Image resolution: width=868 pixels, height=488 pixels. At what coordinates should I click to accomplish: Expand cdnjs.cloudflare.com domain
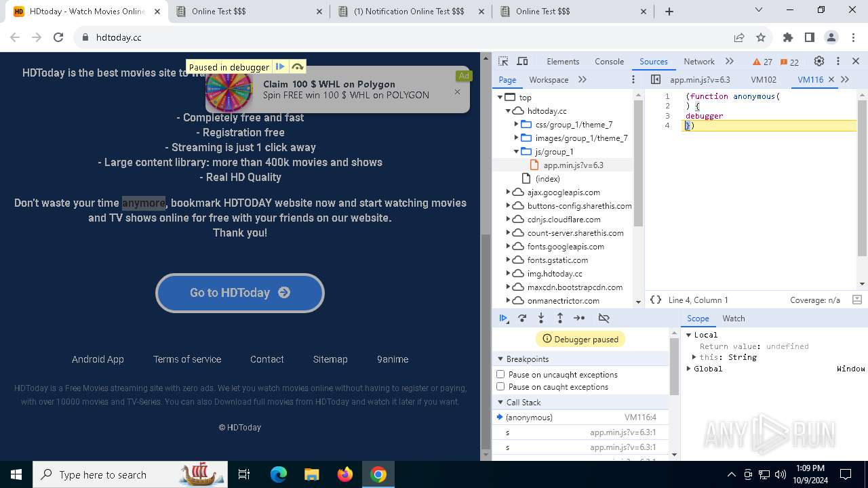[x=508, y=219]
